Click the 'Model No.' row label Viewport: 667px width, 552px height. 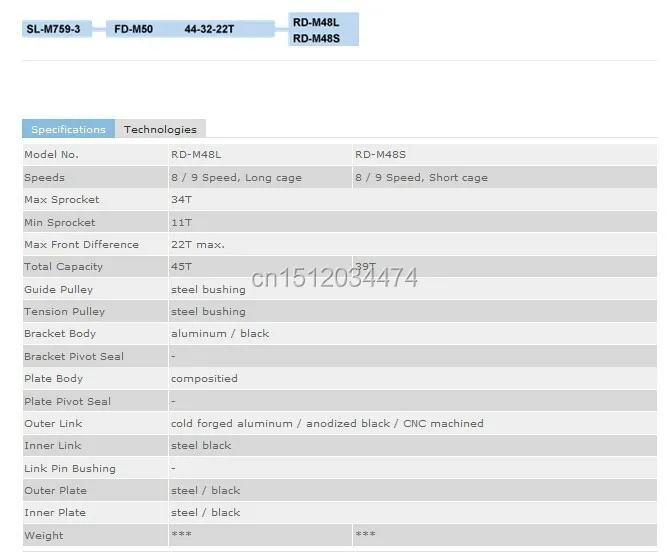tap(51, 154)
